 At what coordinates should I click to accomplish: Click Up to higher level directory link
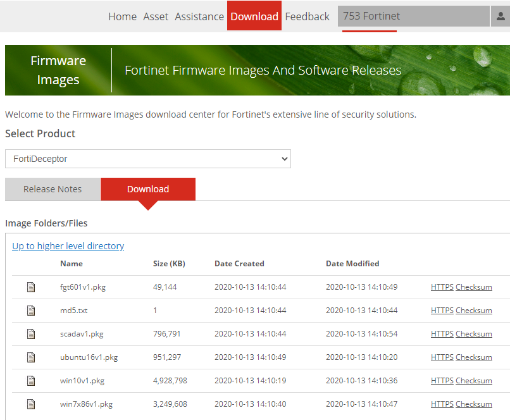68,246
